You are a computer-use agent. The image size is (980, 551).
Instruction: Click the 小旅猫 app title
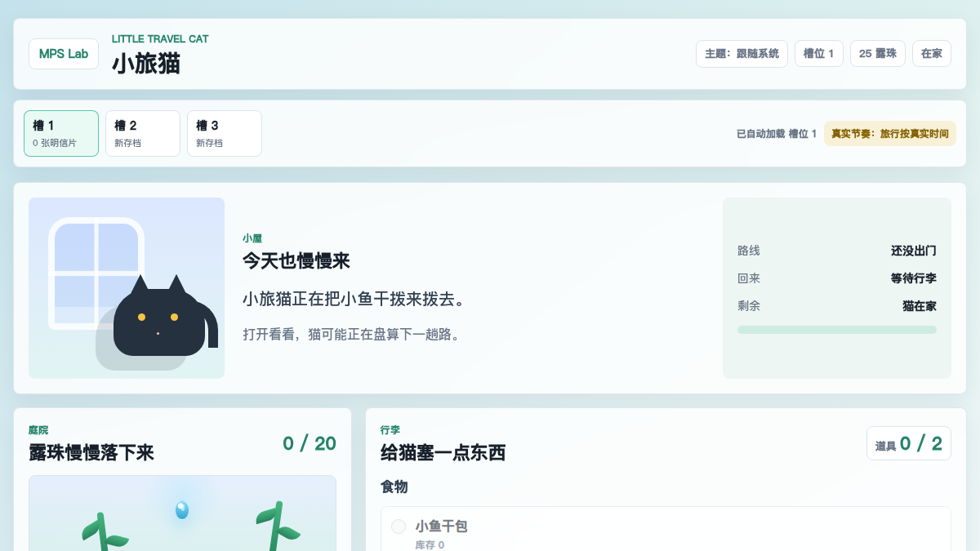tap(146, 64)
